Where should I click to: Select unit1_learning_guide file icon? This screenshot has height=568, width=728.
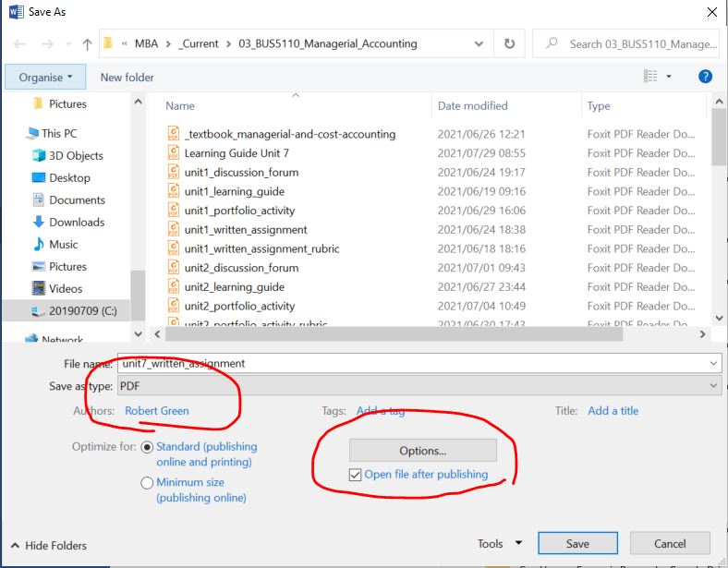[x=173, y=191]
